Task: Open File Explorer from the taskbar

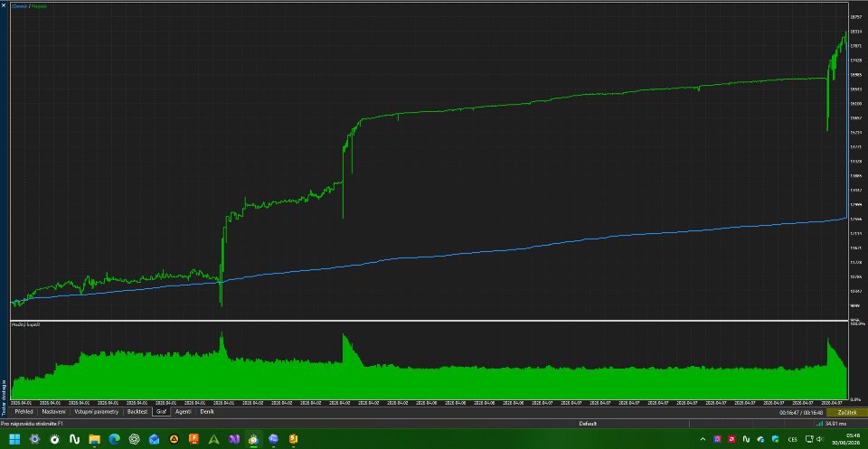Action: 94,440
